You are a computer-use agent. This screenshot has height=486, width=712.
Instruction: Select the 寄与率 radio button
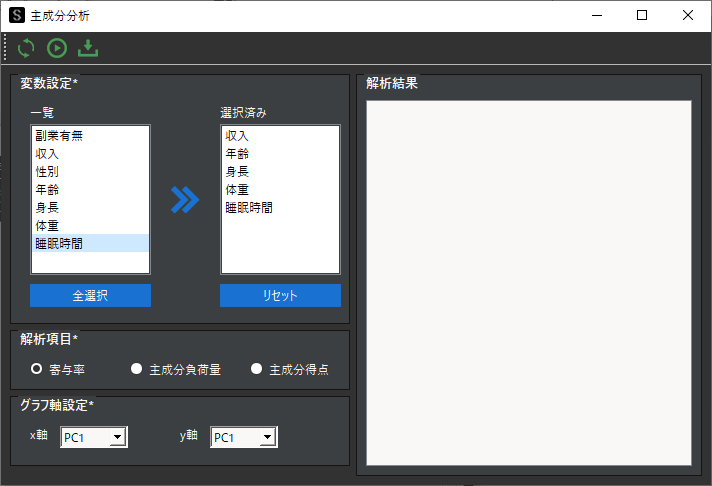tap(36, 369)
